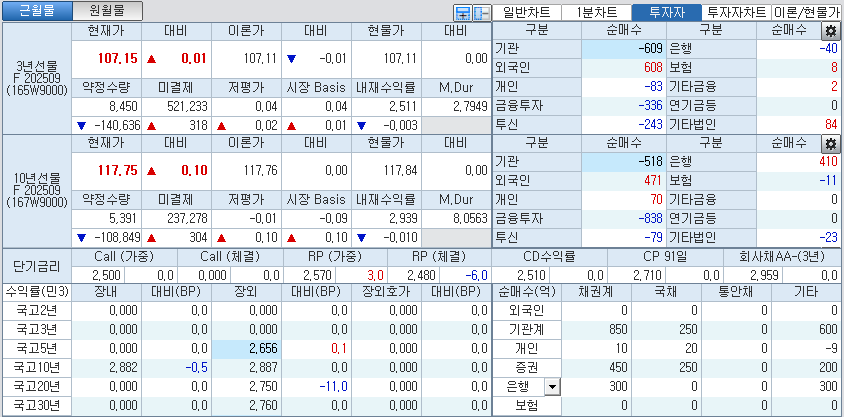Screen dimensions: 844x417
Task: Click the 국고3년 row label
Action: pos(37,329)
